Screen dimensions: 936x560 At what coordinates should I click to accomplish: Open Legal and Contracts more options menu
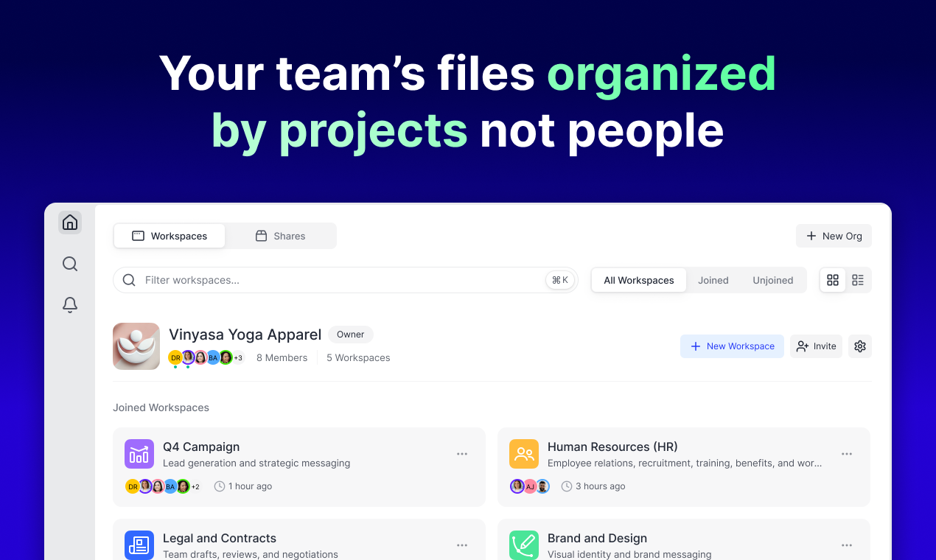(462, 545)
